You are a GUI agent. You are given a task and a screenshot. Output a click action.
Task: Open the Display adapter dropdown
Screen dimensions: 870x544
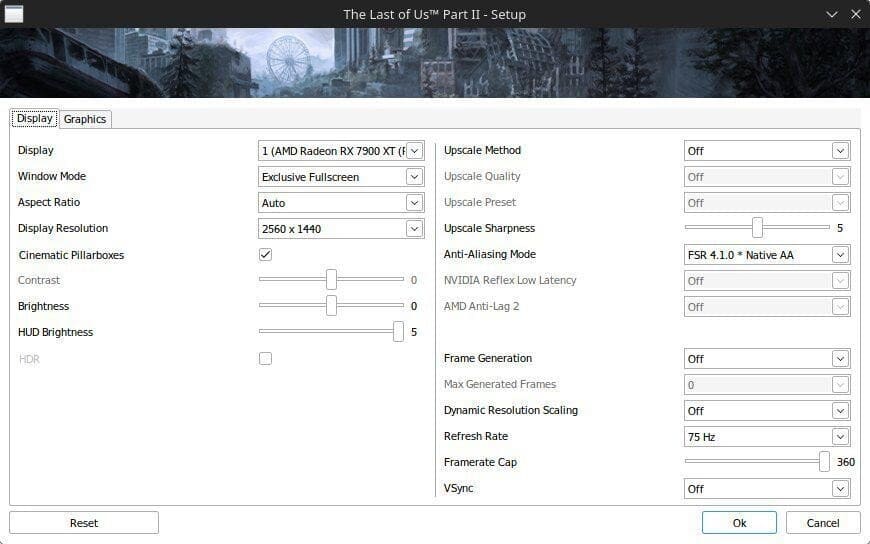point(341,151)
